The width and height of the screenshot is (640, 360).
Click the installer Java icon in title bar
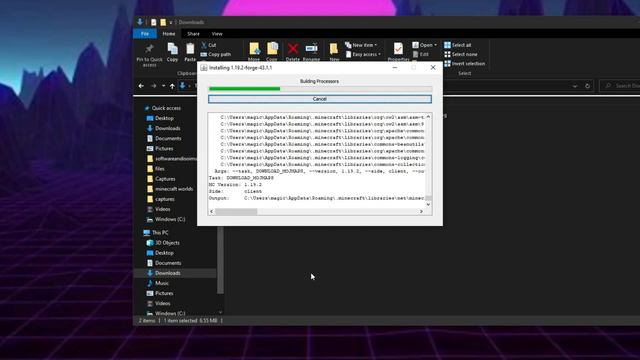(x=204, y=68)
